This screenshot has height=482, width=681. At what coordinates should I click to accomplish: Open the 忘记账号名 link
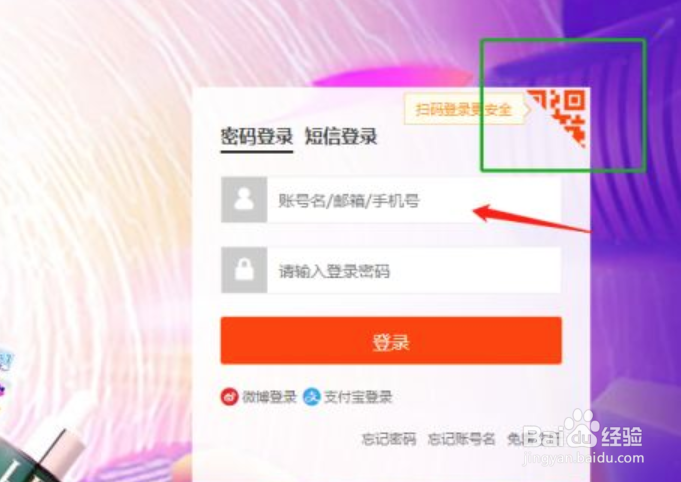click(461, 439)
